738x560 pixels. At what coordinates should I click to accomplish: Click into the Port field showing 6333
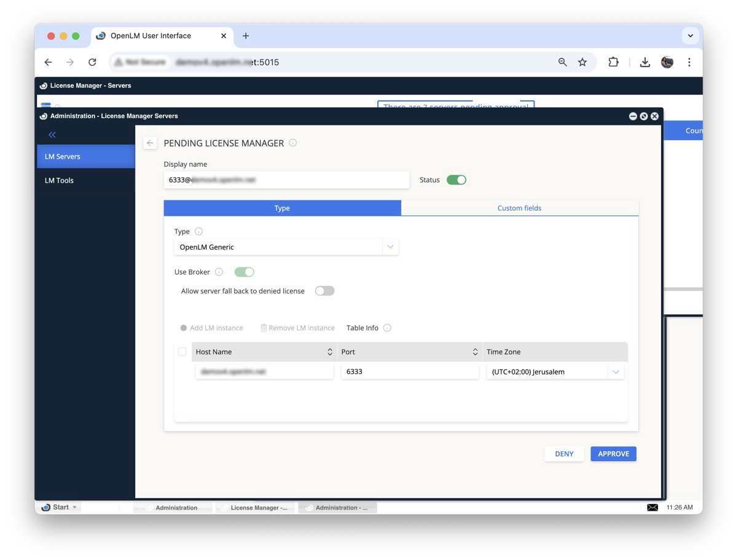(x=409, y=372)
